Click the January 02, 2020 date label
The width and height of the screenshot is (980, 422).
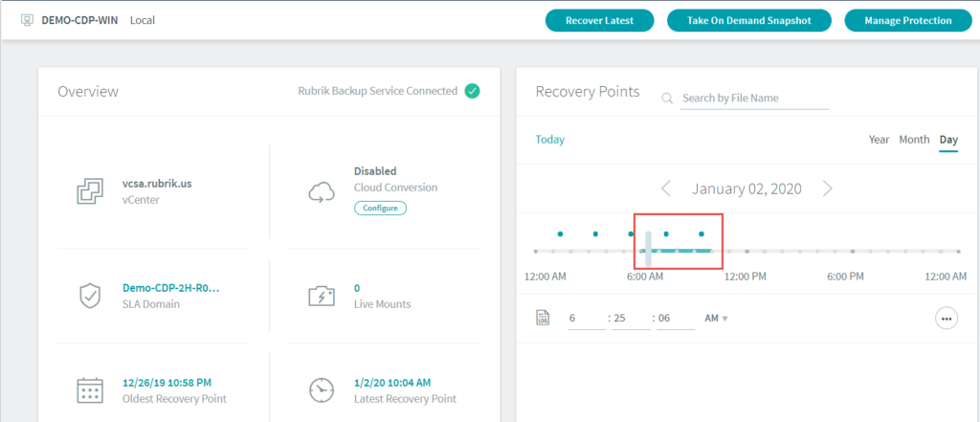coord(746,189)
